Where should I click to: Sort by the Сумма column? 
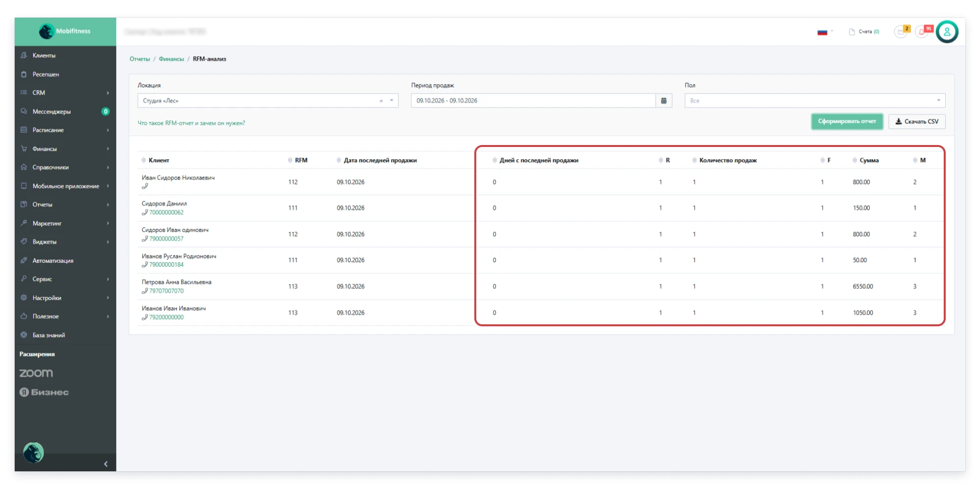coord(865,160)
